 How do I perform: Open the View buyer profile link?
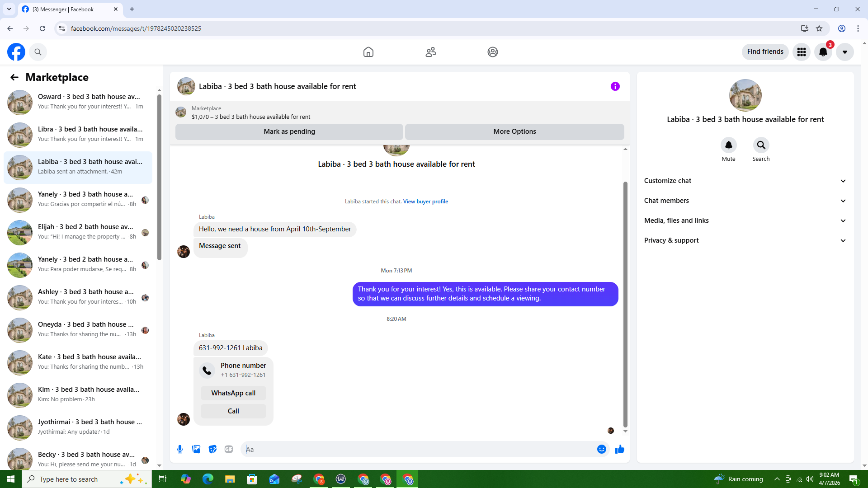pyautogui.click(x=425, y=202)
